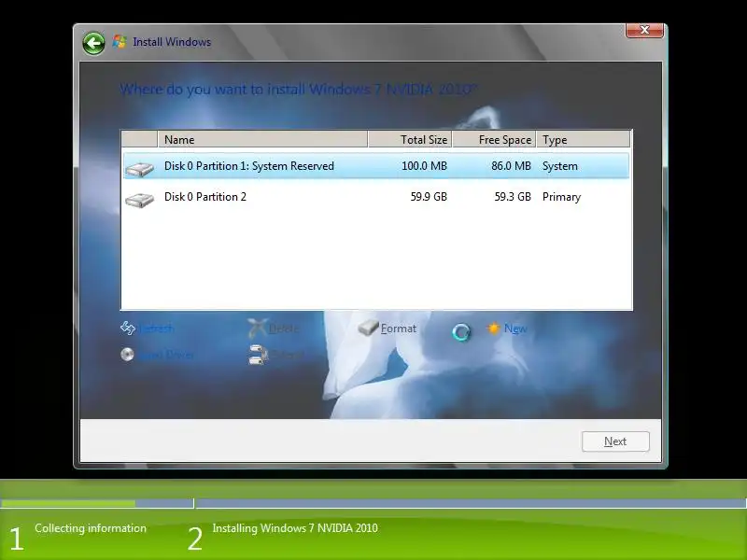Click the 100.0 MB total size value

(425, 166)
